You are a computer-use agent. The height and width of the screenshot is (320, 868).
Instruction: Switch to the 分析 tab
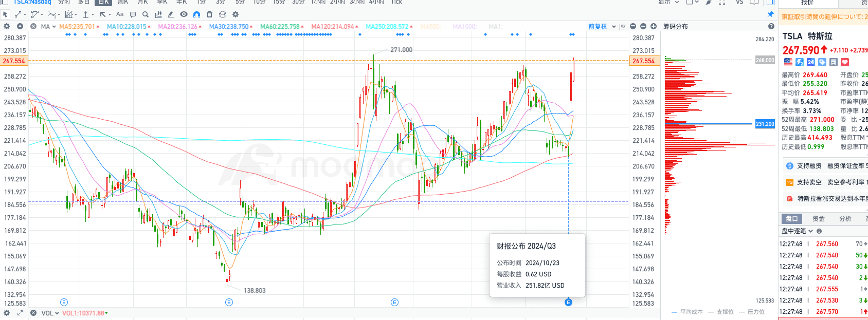(x=845, y=219)
